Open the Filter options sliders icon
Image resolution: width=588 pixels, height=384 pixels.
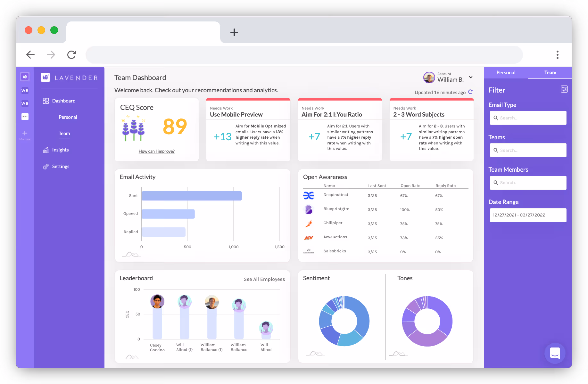564,89
